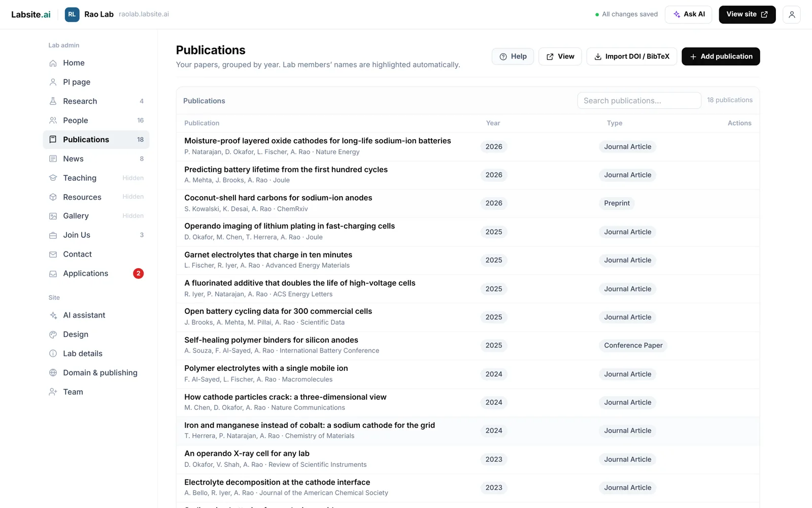Screen dimensions: 812x508
Task: Click the Join Us briefcase icon
Action: pos(53,235)
